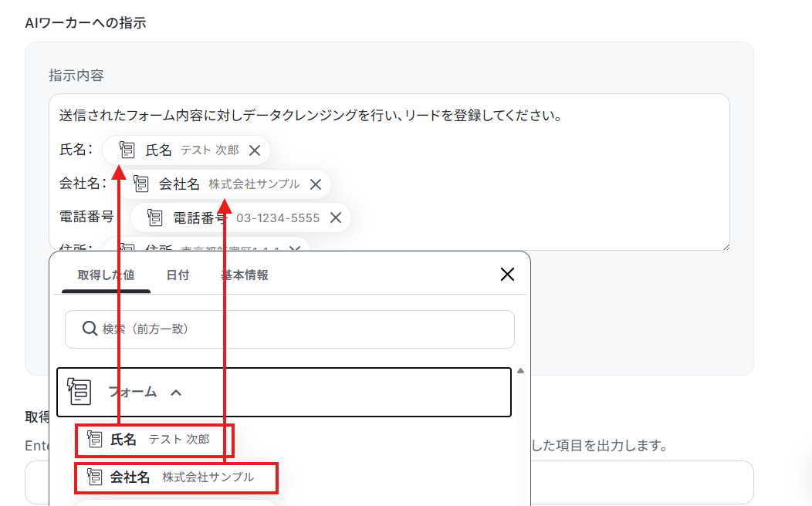Image resolution: width=812 pixels, height=506 pixels.
Task: Click form icon in 電話番号 chip
Action: coord(154,218)
